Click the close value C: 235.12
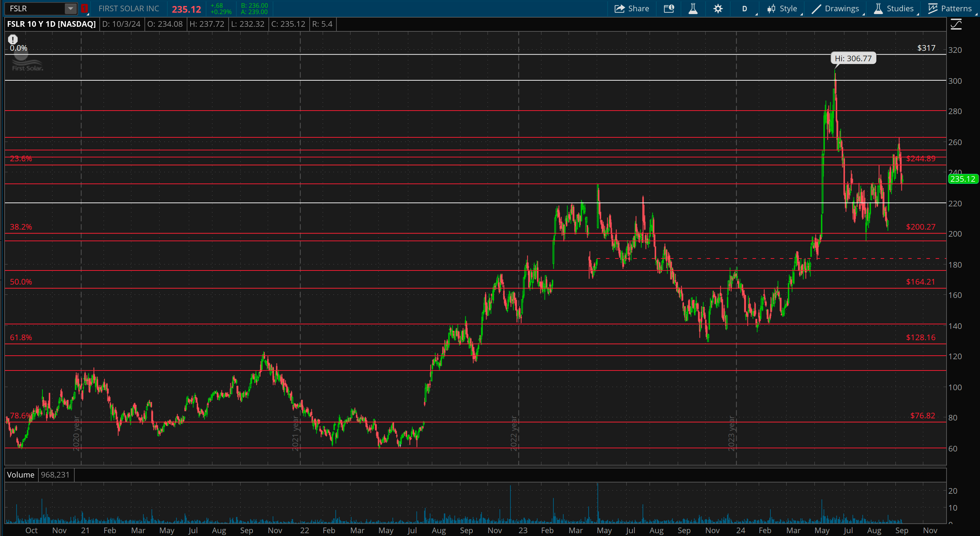This screenshot has height=536, width=980. [288, 24]
